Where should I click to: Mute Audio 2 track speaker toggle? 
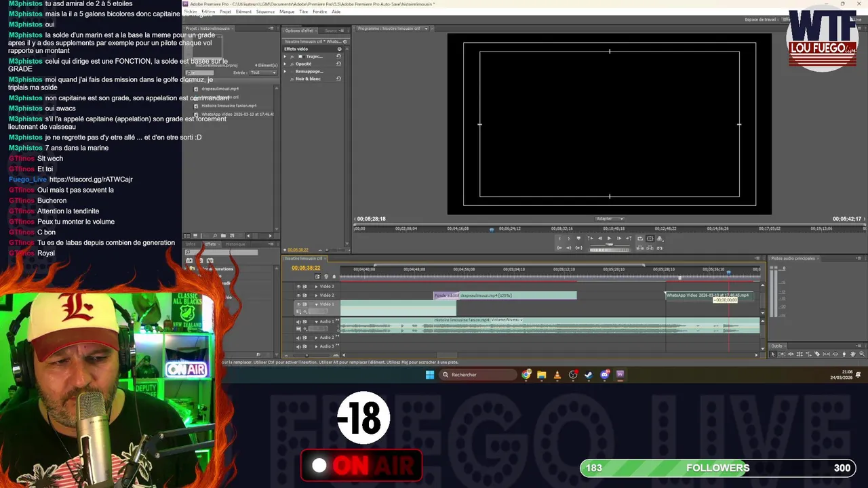(298, 338)
